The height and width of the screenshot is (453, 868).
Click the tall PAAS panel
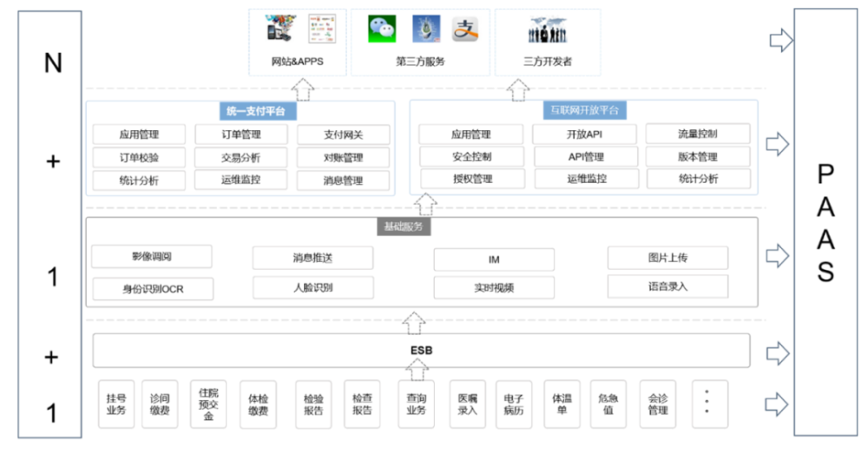pos(826,222)
